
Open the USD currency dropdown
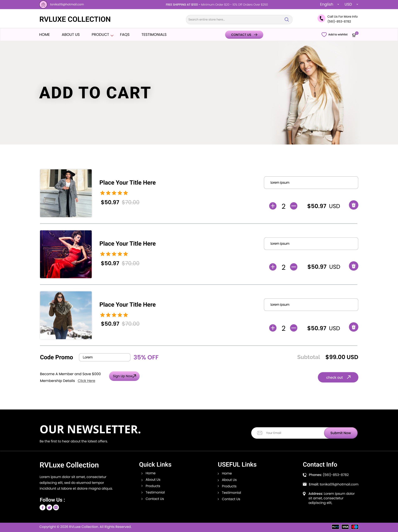pos(351,4)
